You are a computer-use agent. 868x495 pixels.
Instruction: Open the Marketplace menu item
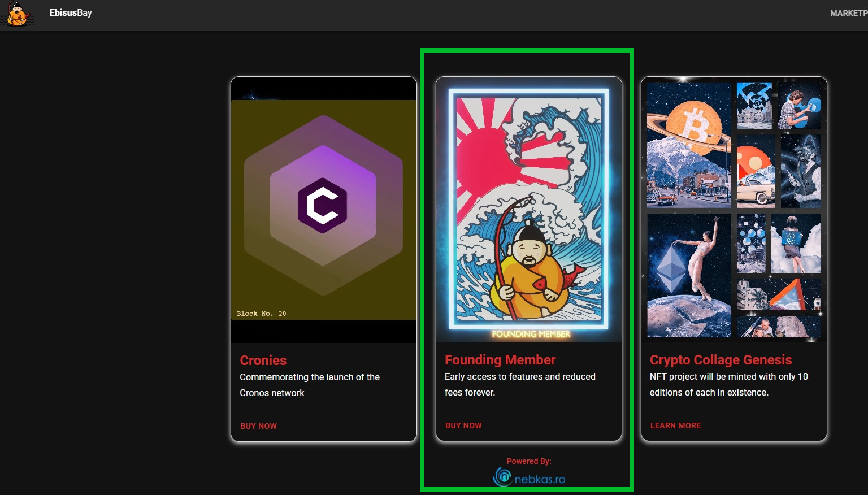(x=849, y=13)
